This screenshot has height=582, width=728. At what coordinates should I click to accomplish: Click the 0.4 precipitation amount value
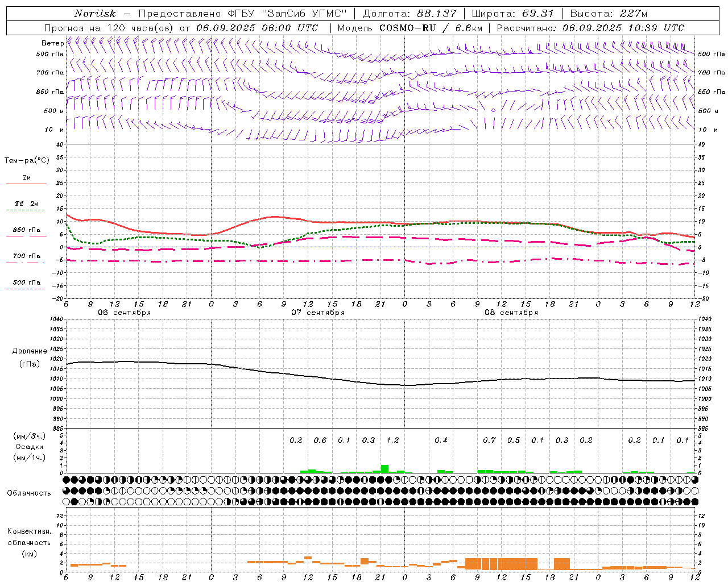[441, 440]
